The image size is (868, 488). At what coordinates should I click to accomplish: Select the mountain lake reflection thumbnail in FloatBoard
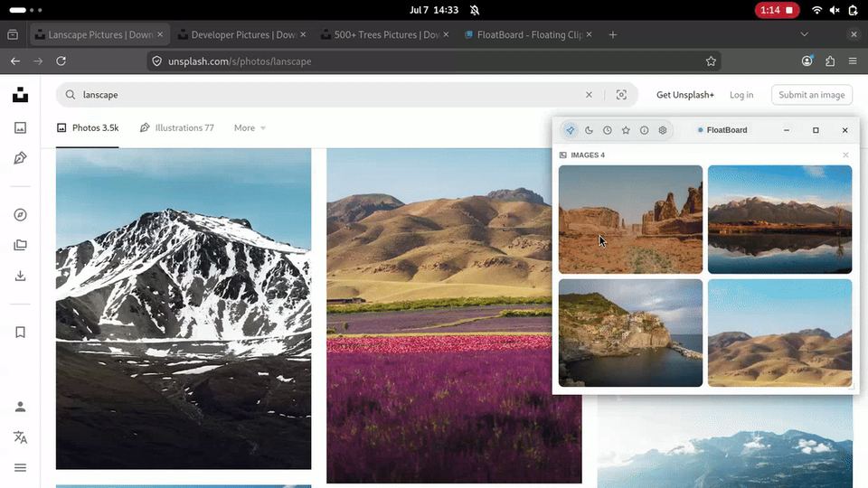click(779, 219)
